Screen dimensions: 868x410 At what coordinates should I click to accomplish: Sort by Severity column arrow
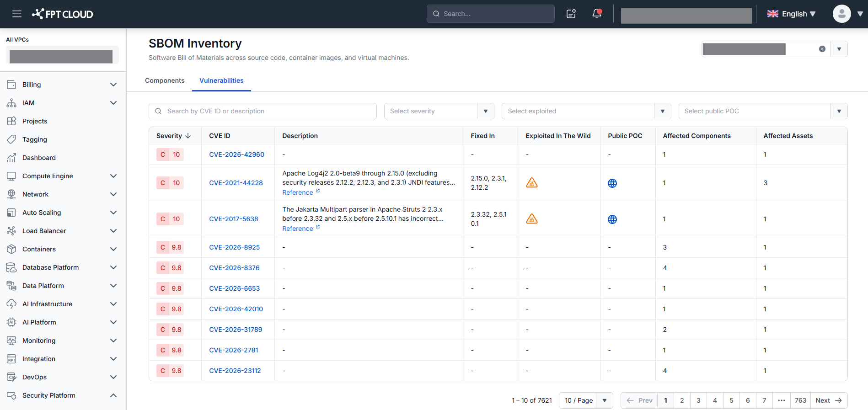188,136
